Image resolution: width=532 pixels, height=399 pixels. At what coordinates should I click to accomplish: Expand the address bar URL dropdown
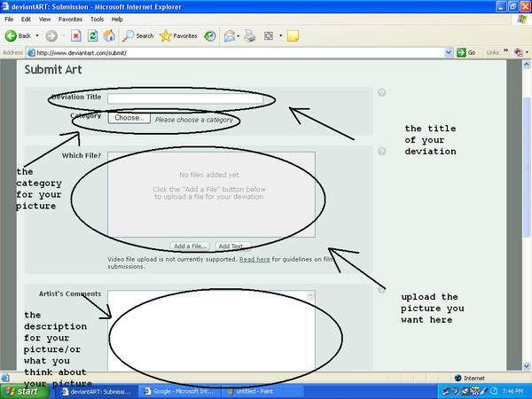tap(448, 52)
